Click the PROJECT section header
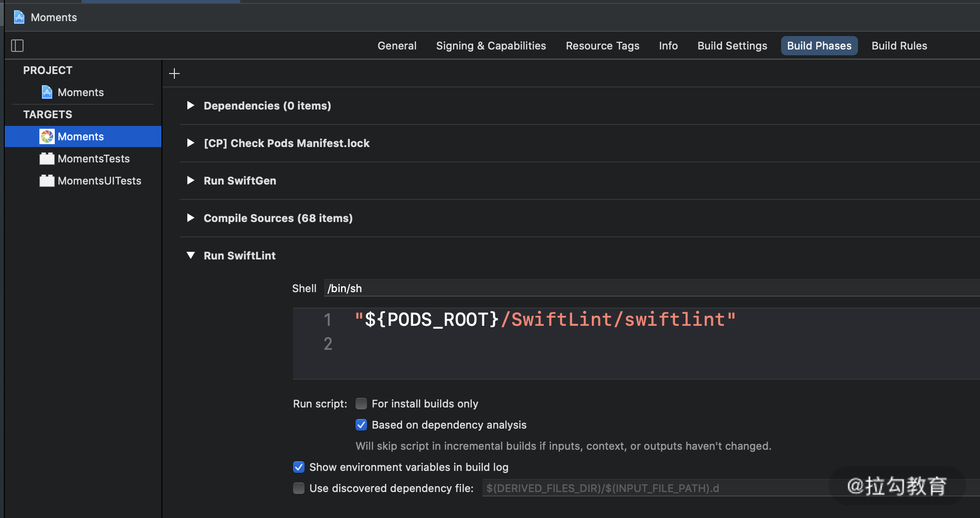Screen dimensions: 980x518 tap(48, 70)
